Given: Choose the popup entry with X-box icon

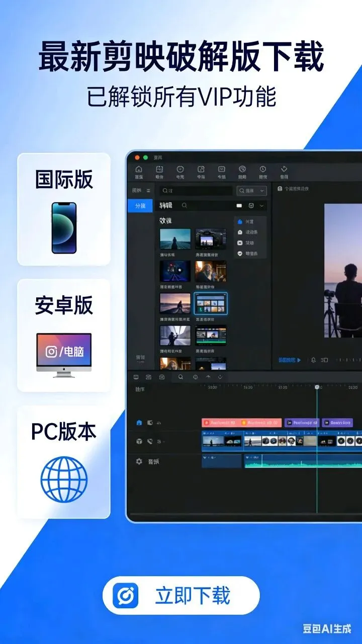Looking at the screenshot, I should click(x=250, y=243).
